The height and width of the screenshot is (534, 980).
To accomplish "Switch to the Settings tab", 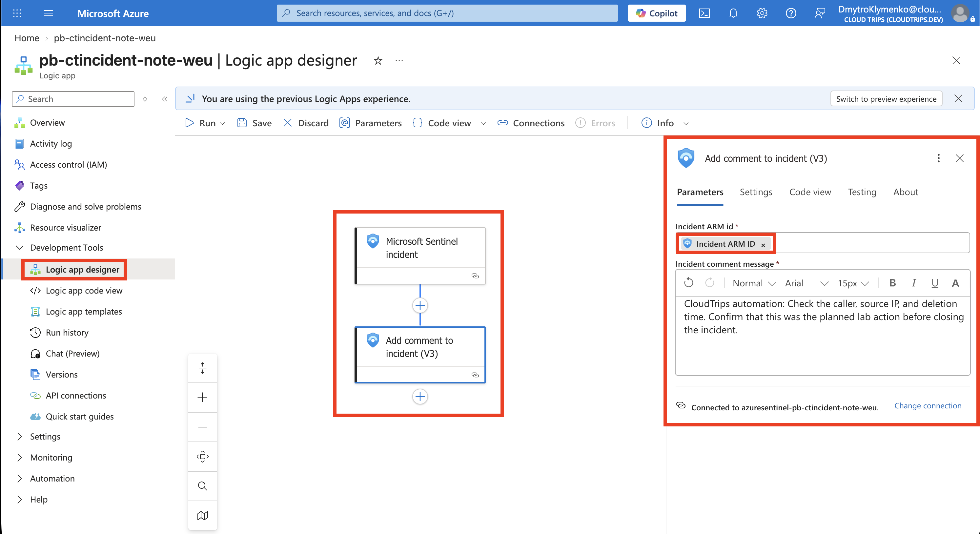I will (x=756, y=192).
